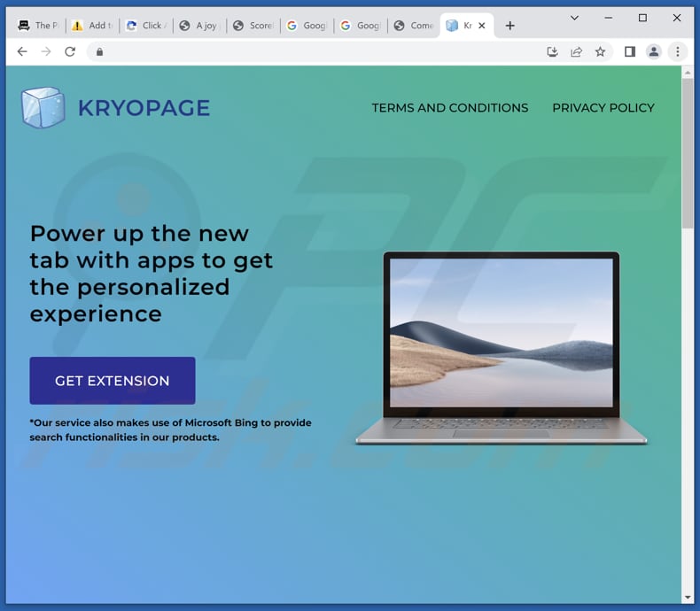This screenshot has height=611, width=700.
Task: Switch to the first Google tab
Action: (307, 26)
